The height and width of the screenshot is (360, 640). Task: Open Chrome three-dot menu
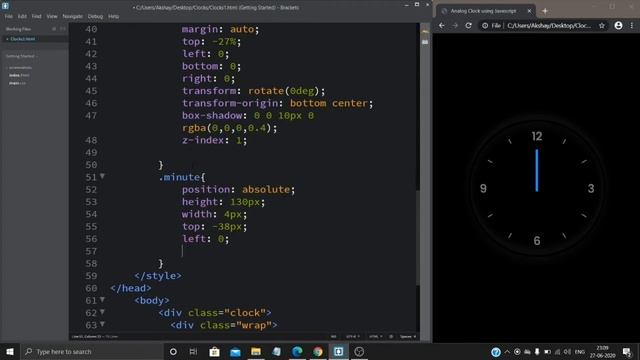(632, 25)
